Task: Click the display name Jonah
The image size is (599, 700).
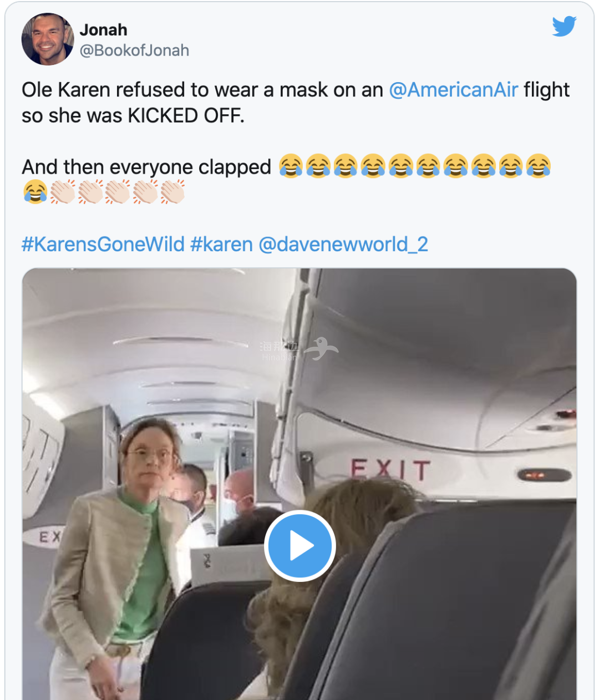Action: tap(103, 29)
